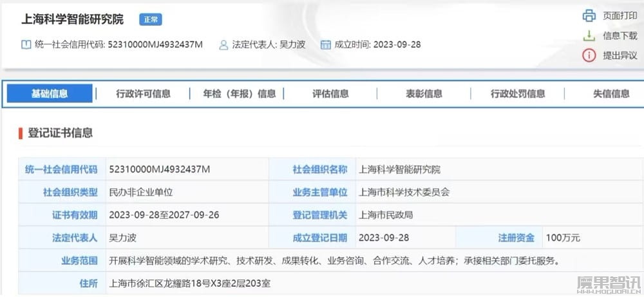Click the 正常 status badge

pyautogui.click(x=150, y=20)
